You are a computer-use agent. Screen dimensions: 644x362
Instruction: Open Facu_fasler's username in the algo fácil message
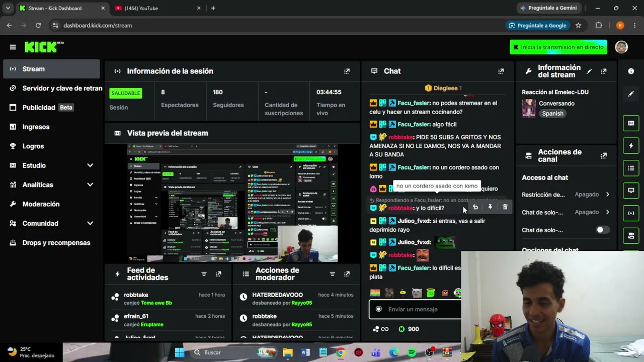pos(414,124)
